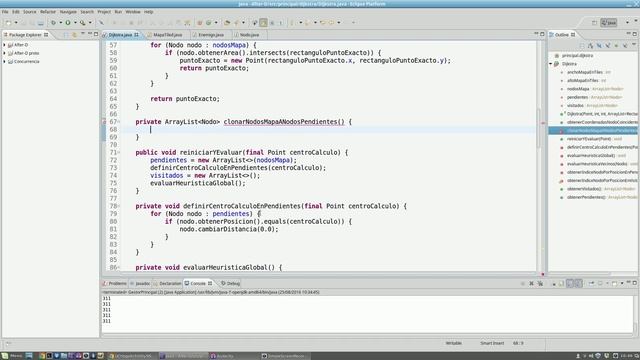The height and width of the screenshot is (360, 640).
Task: Minimize the editor area
Action: coord(536,34)
